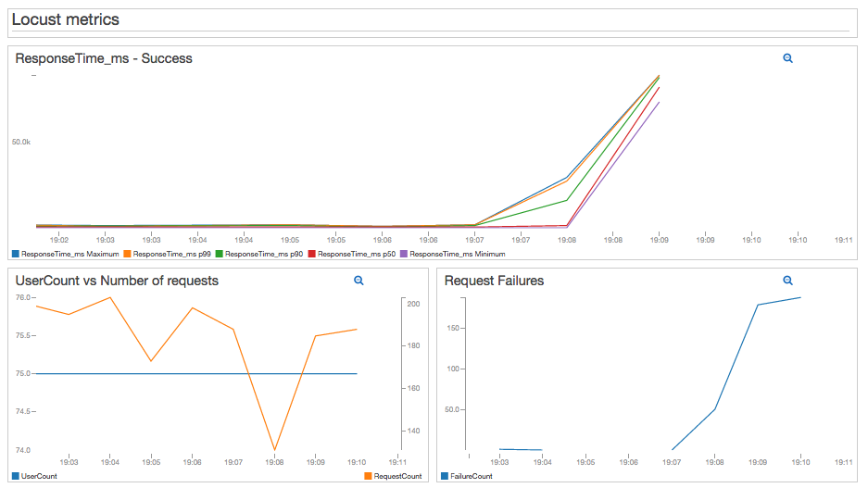Viewport: 868px width, 488px height.
Task: Click the orange RequestCount legend swatch
Action: click(x=368, y=476)
